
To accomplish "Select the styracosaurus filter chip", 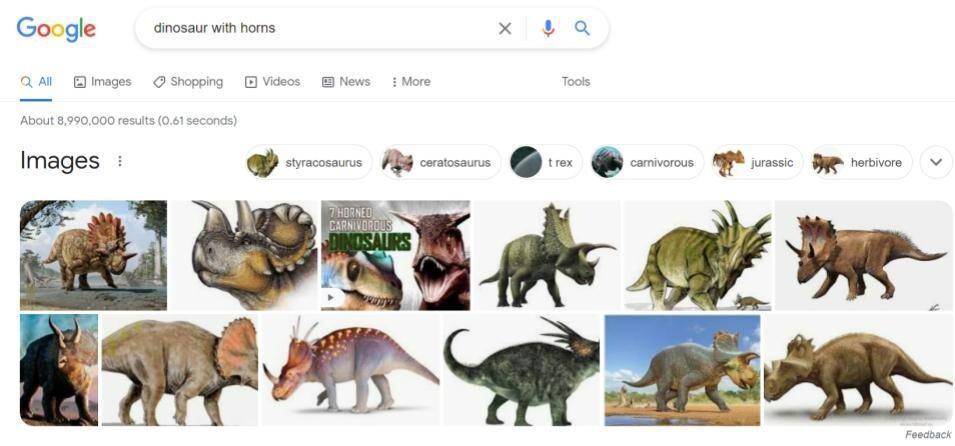I will [x=309, y=162].
